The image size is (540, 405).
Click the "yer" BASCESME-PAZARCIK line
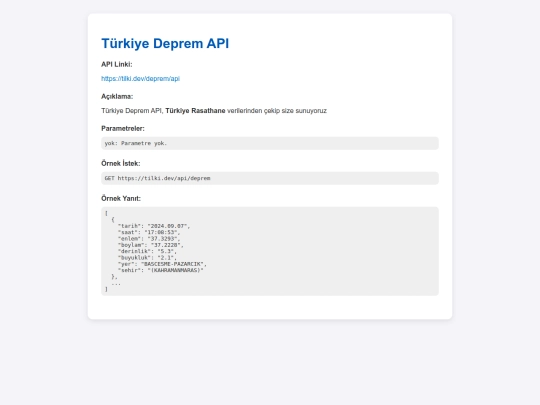click(162, 264)
